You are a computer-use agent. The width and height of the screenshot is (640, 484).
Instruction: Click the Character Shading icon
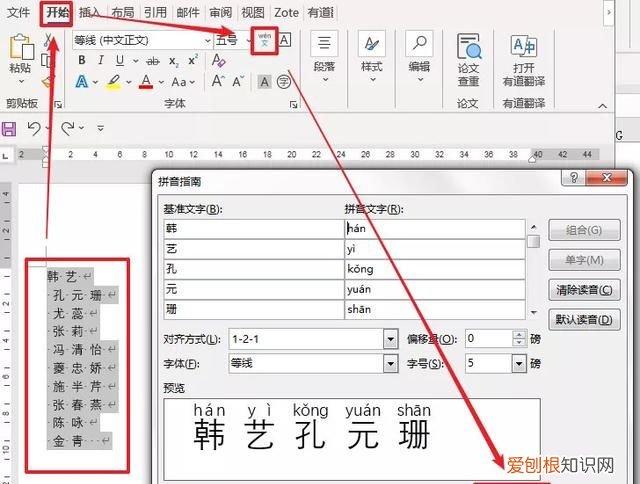click(x=264, y=82)
